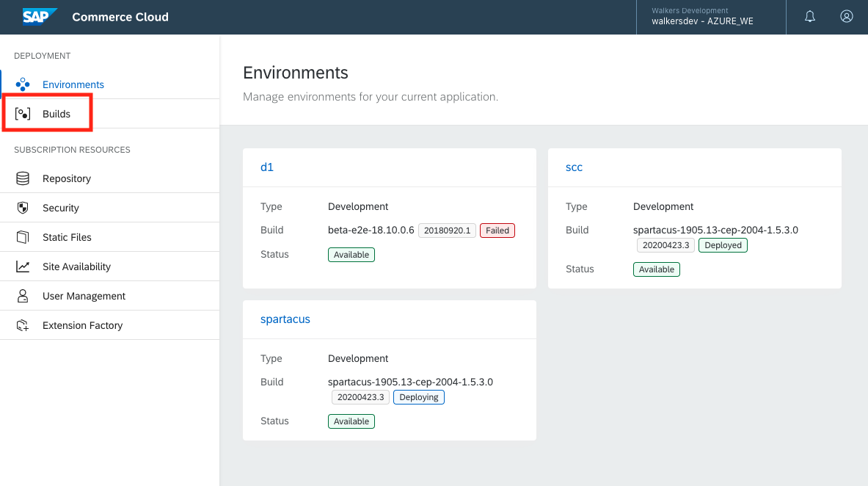
Task: Click the Available status in d1 card
Action: coord(351,255)
